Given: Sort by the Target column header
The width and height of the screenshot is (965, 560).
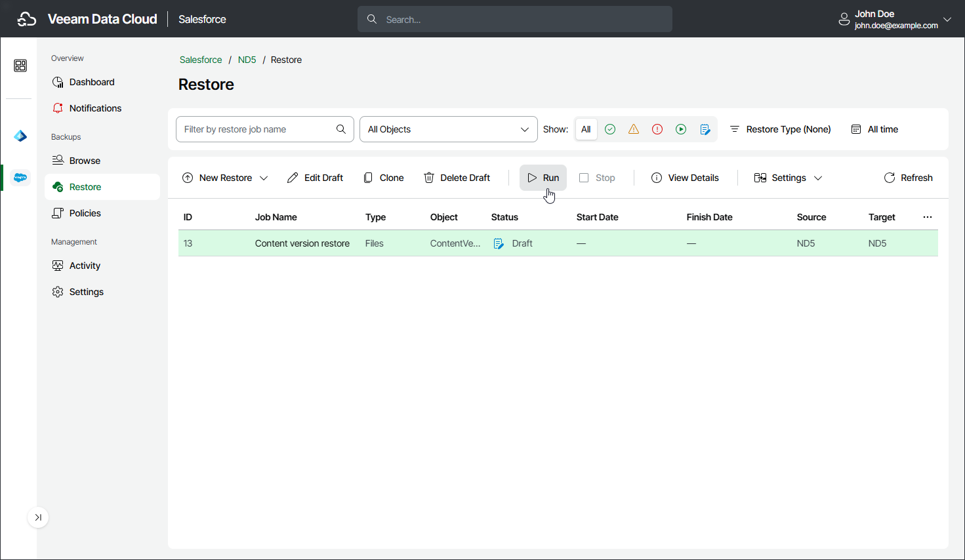Looking at the screenshot, I should 882,217.
